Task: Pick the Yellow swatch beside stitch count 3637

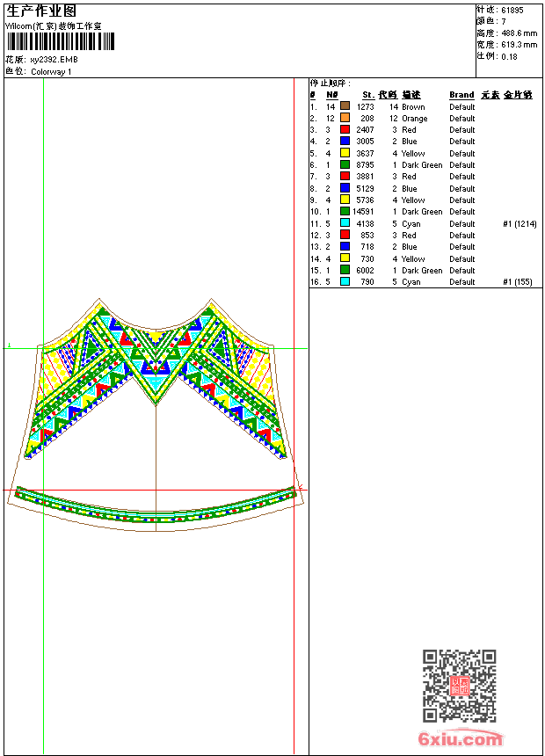Action: click(345, 152)
